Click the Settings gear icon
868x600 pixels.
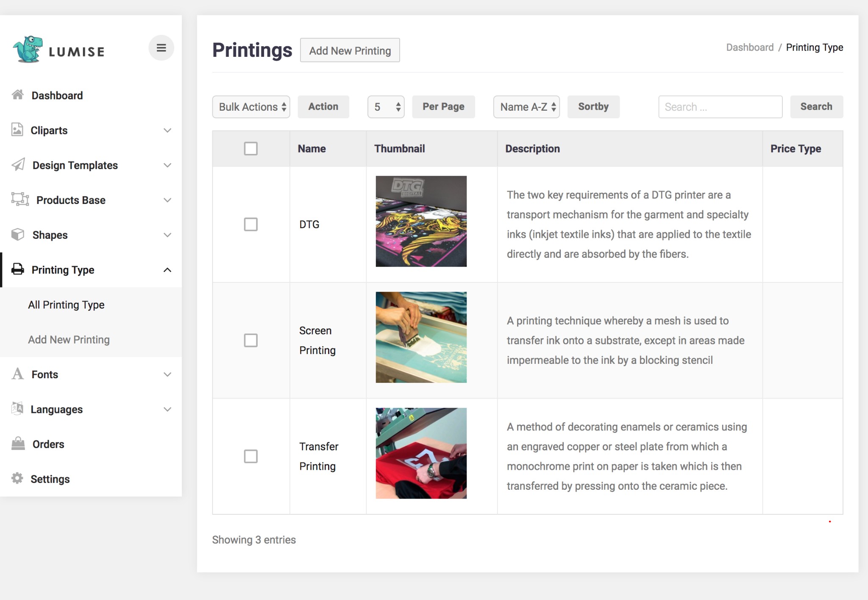click(17, 478)
